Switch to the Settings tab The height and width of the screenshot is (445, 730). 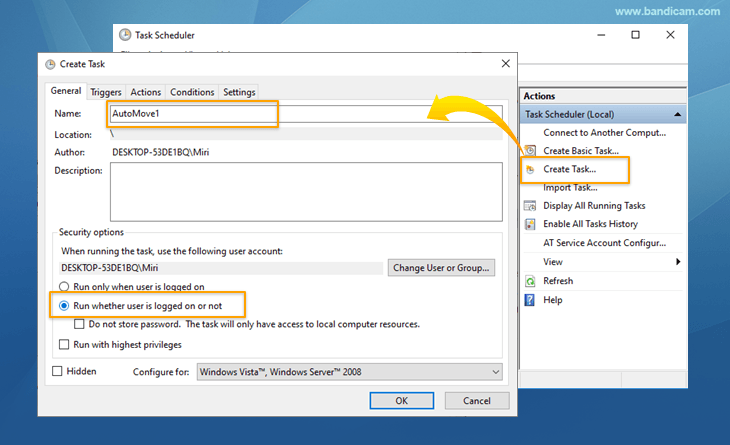pos(239,92)
